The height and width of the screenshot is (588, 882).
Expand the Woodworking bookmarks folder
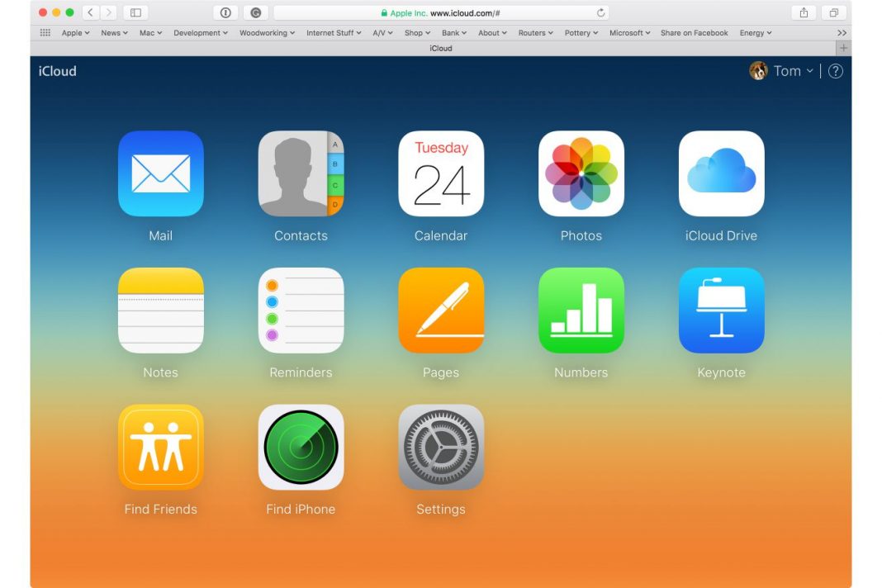pyautogui.click(x=268, y=33)
